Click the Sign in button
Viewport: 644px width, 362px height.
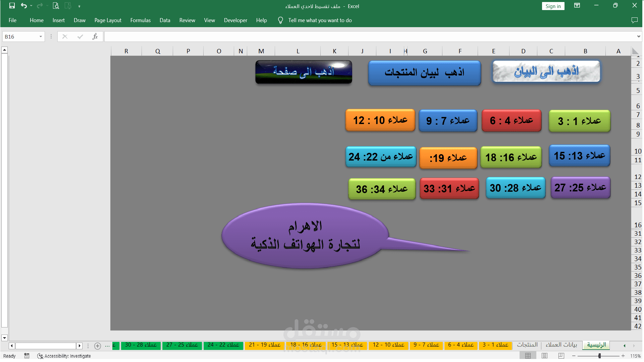[x=553, y=6]
